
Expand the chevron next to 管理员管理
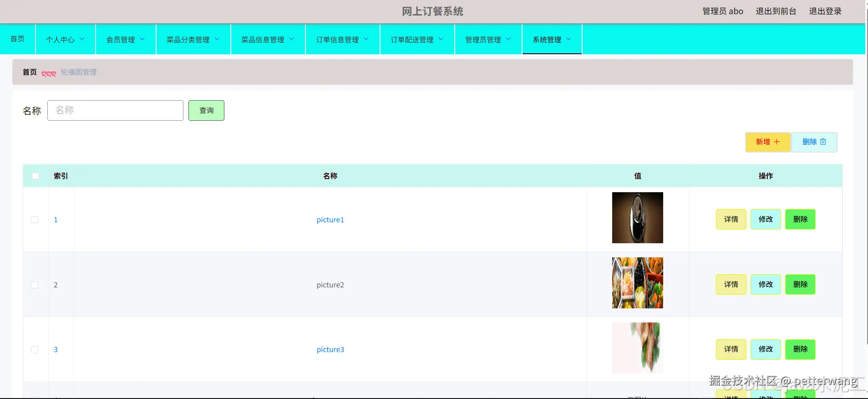coord(508,39)
